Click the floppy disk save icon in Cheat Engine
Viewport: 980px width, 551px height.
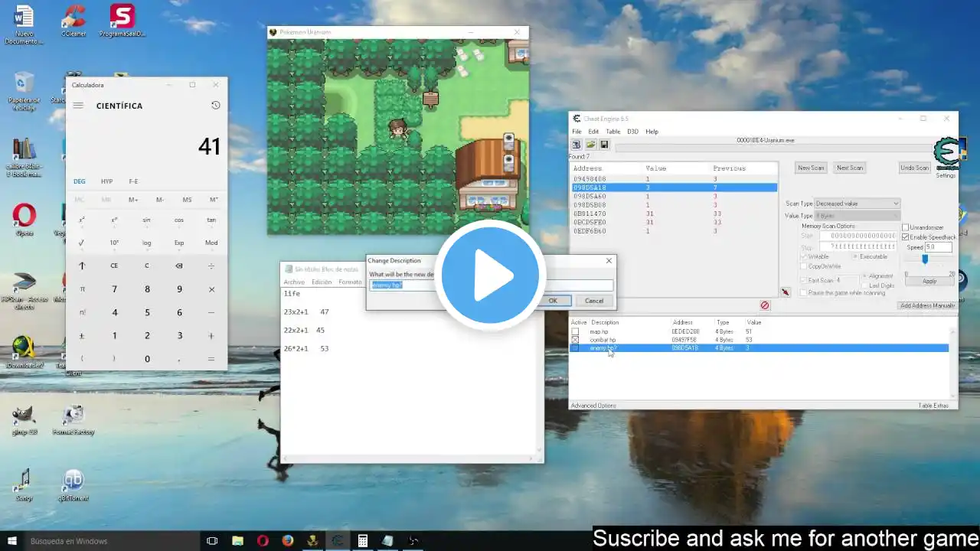[x=604, y=145]
